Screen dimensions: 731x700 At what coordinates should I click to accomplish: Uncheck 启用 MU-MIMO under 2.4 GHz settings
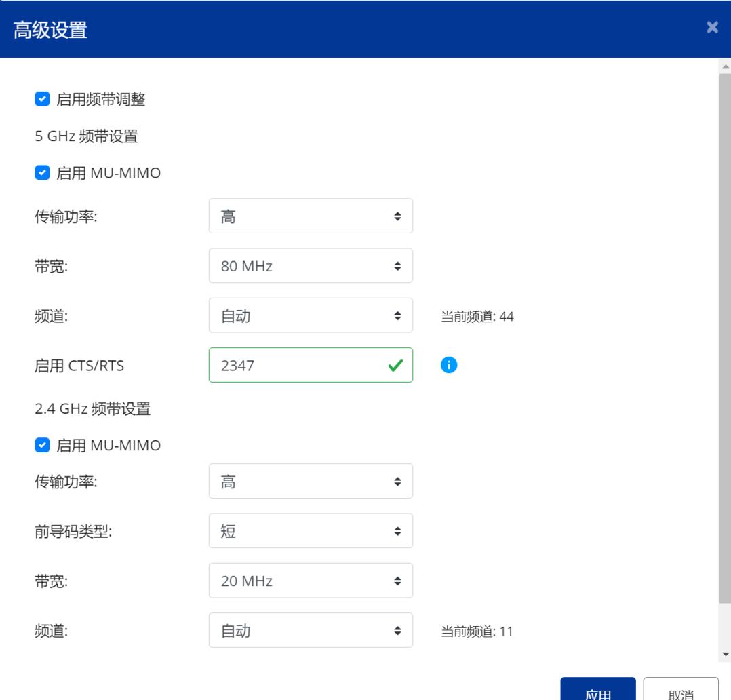(x=42, y=445)
